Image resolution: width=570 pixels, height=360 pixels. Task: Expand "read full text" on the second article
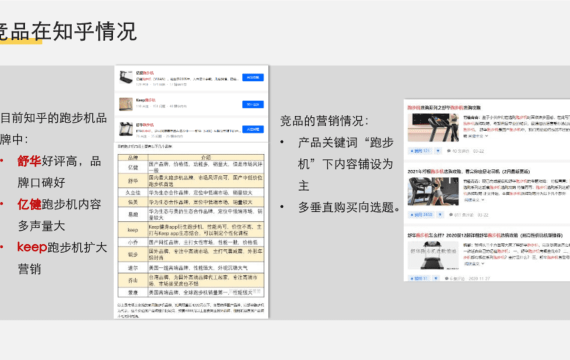pyautogui.click(x=474, y=200)
